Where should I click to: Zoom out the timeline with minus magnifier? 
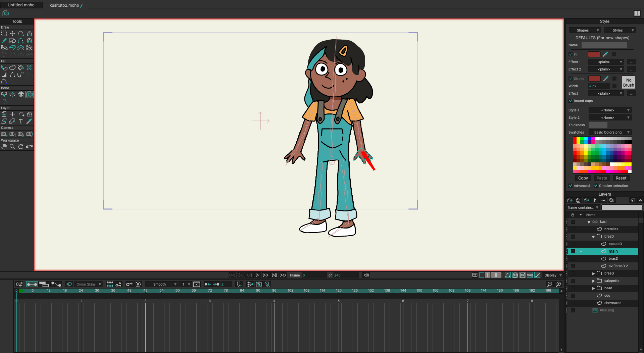550,284
